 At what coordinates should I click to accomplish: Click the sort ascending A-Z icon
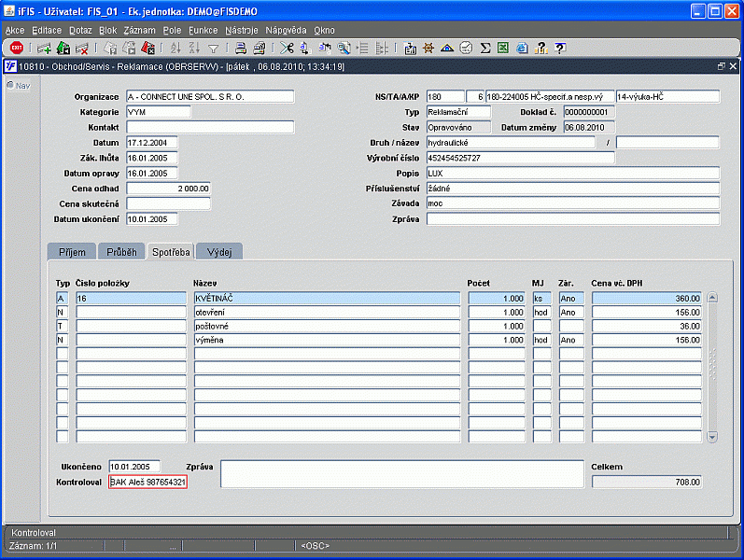pyautogui.click(x=175, y=48)
